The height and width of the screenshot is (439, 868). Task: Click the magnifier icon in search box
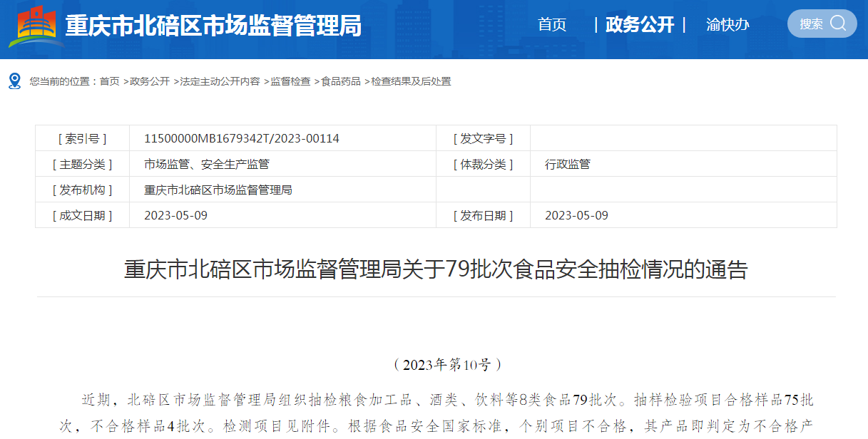838,24
